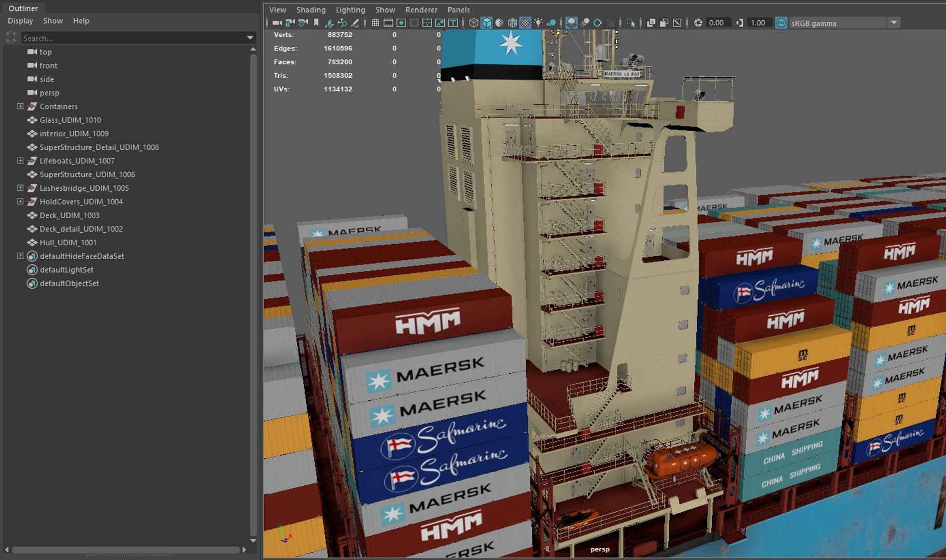Click the Safe Action icon
This screenshot has width=946, height=560.
click(x=440, y=23)
